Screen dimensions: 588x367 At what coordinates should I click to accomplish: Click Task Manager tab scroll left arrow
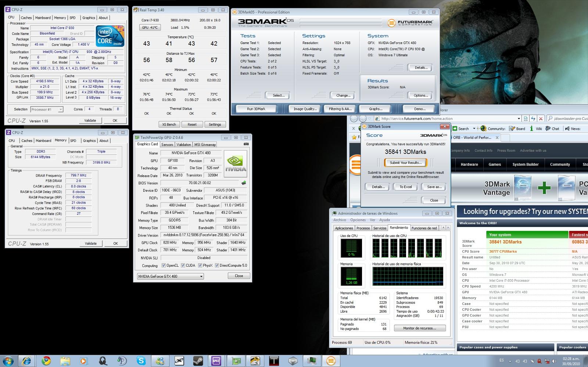(443, 228)
